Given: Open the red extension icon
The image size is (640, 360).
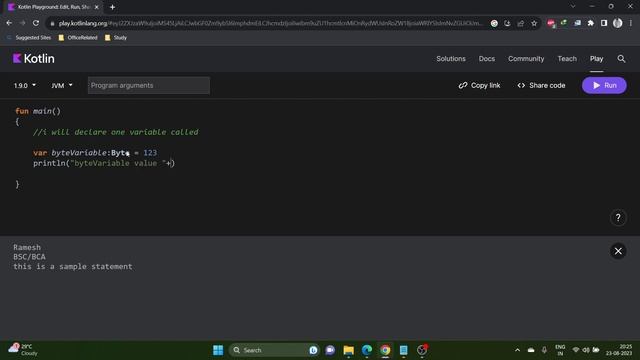Looking at the screenshot, I should pos(551,23).
